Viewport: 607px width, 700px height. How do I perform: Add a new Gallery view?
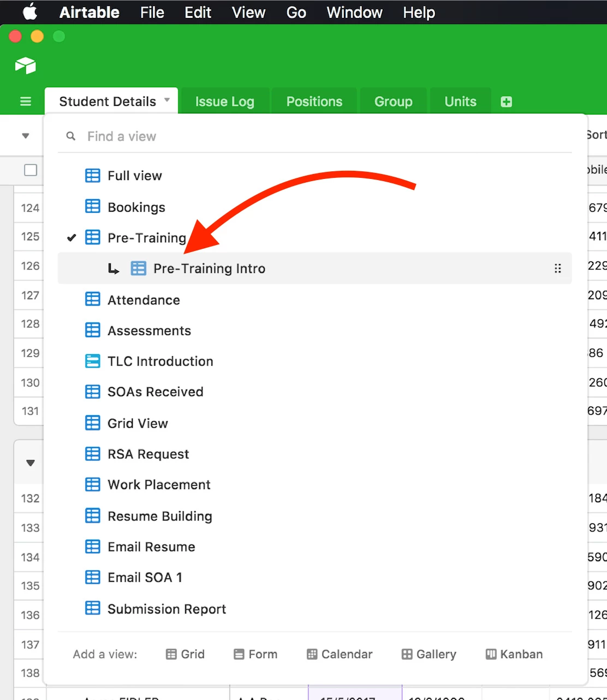429,654
